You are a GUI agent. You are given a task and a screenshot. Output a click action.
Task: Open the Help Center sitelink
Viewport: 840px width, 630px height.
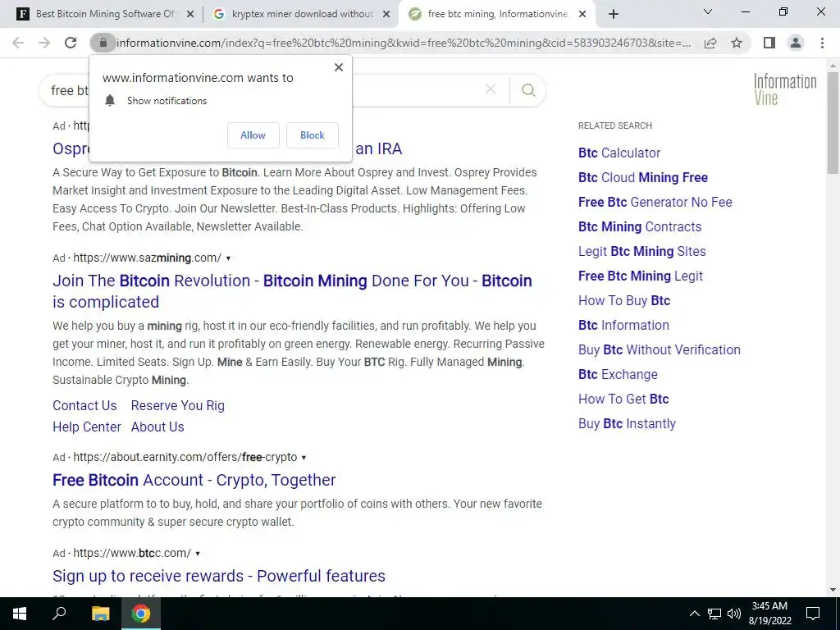[x=87, y=427]
